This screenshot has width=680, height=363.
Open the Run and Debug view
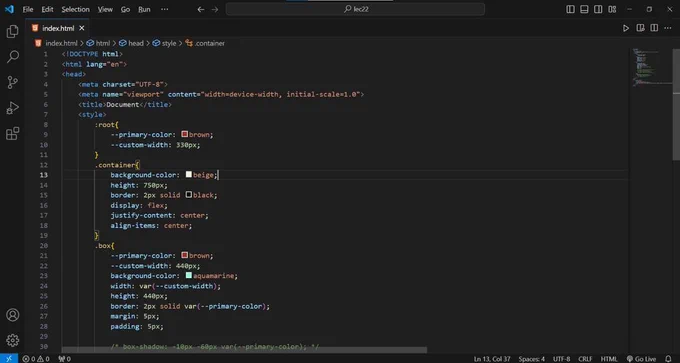[x=13, y=108]
